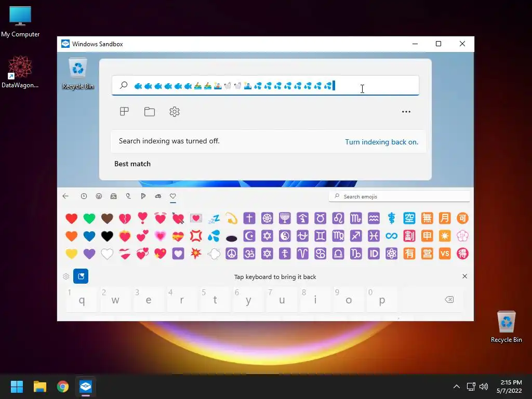The image size is (532, 399).
Task: Go back from emoji panel
Action: click(x=65, y=196)
